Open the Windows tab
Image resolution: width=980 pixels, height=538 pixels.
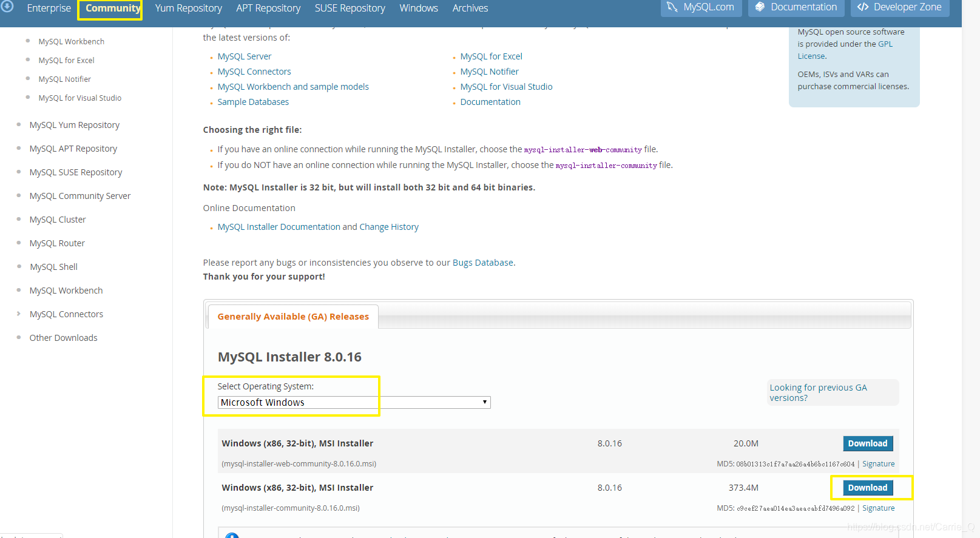(419, 8)
